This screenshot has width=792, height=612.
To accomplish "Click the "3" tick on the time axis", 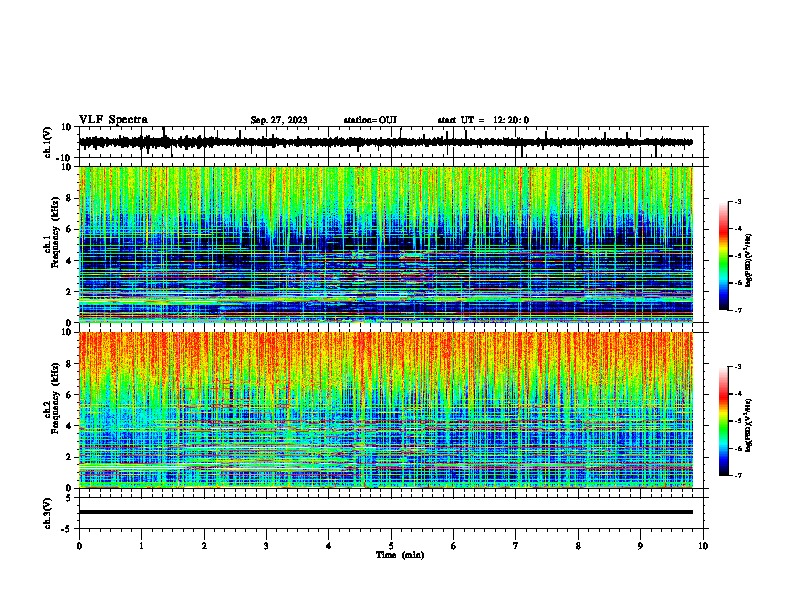I will [266, 546].
